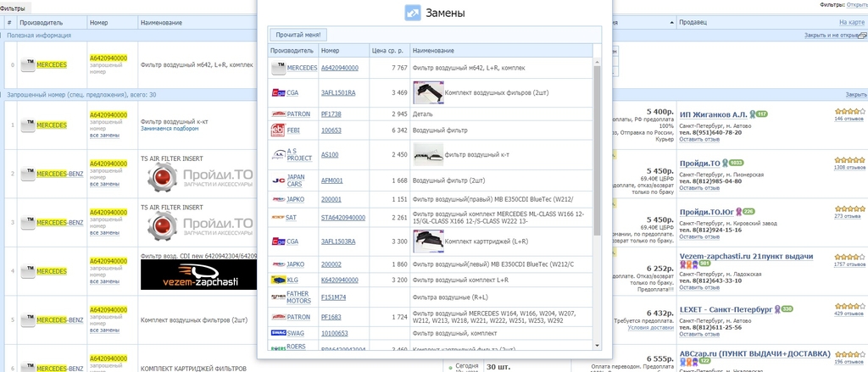Screen dimensions: 868x372
Task: Click the Замены list vertical scrollbar thumb
Action: (597, 149)
